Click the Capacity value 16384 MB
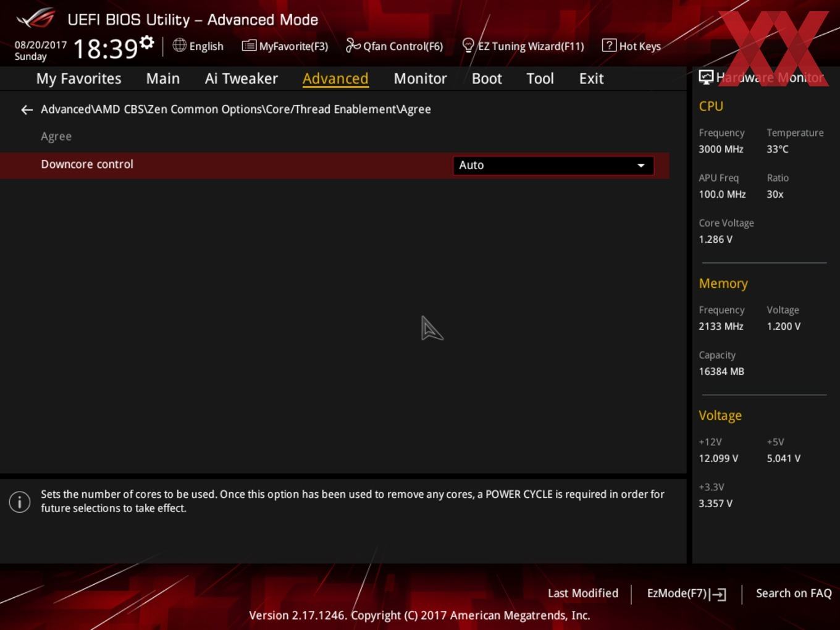This screenshot has width=840, height=630. point(721,371)
